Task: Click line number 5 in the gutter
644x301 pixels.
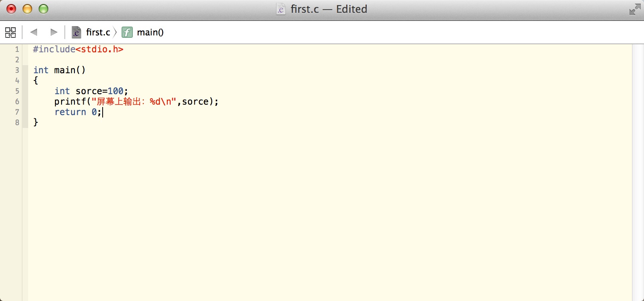Action: tap(17, 91)
